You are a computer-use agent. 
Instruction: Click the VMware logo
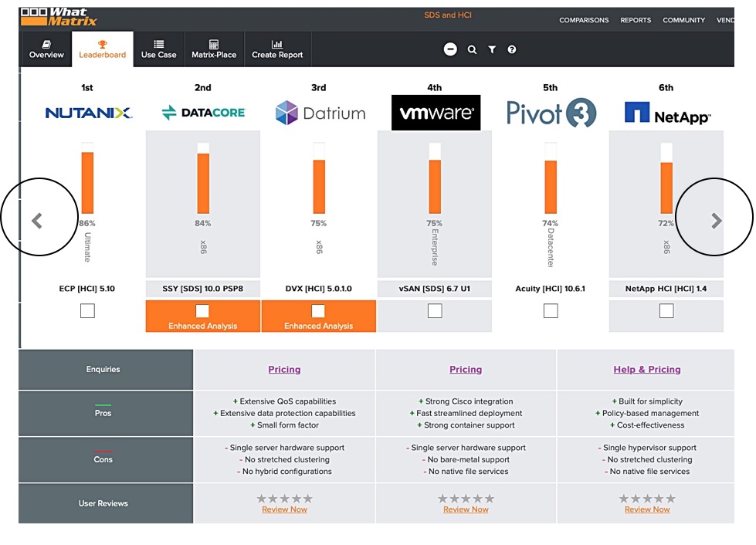click(436, 113)
